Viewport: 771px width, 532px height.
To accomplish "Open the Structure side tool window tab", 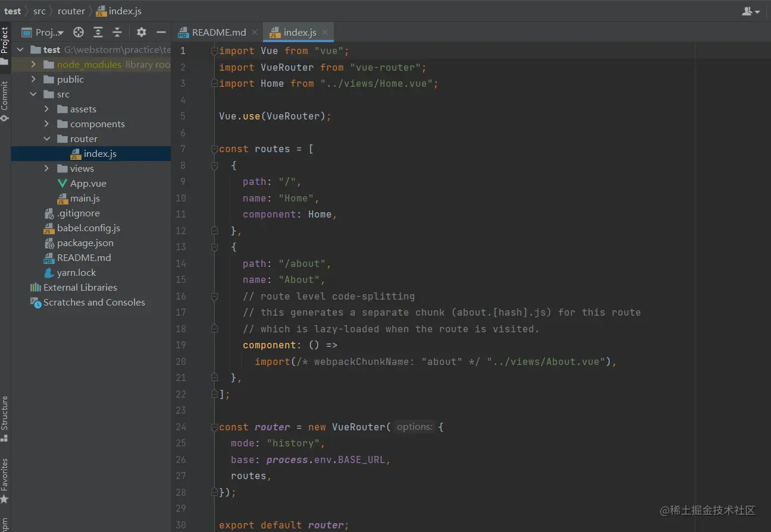I will pos(5,418).
